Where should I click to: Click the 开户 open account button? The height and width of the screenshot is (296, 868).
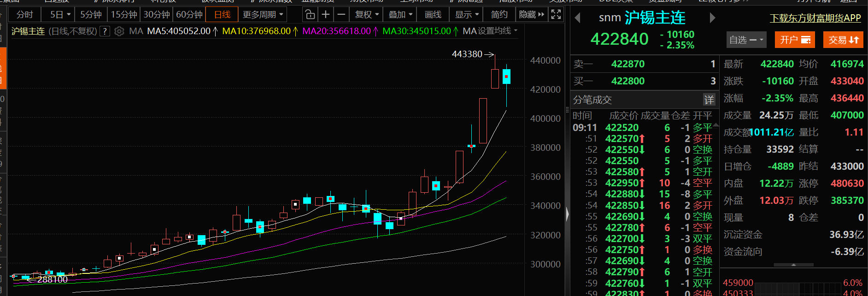(795, 40)
